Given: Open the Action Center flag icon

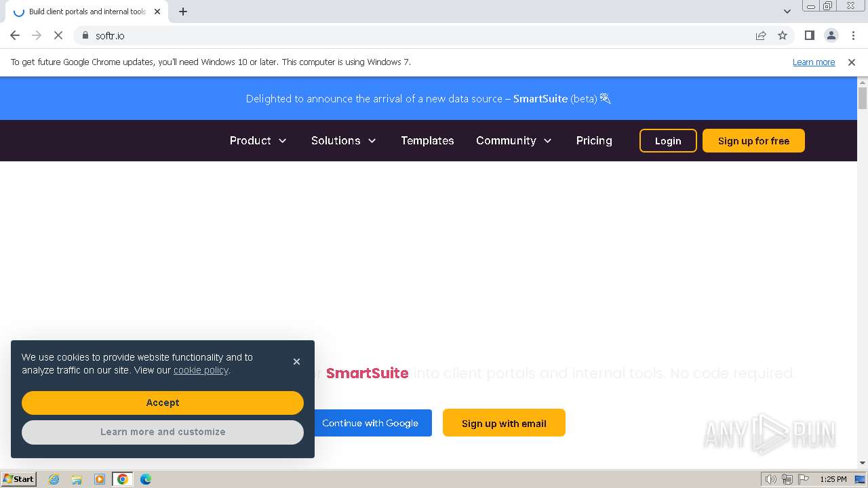Looking at the screenshot, I should click(x=804, y=479).
